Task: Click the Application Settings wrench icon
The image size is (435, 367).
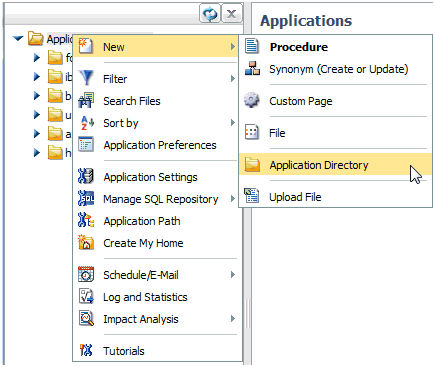Action: pos(86,176)
